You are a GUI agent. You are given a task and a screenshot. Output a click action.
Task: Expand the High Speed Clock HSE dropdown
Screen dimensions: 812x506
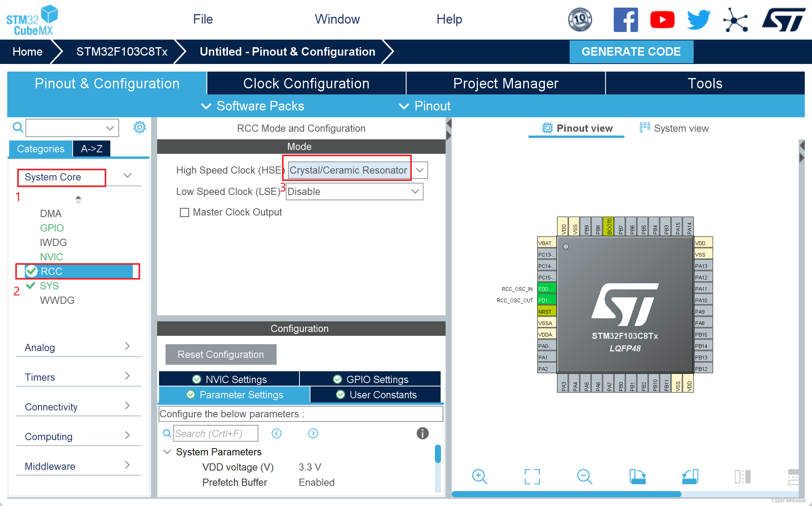click(x=420, y=170)
